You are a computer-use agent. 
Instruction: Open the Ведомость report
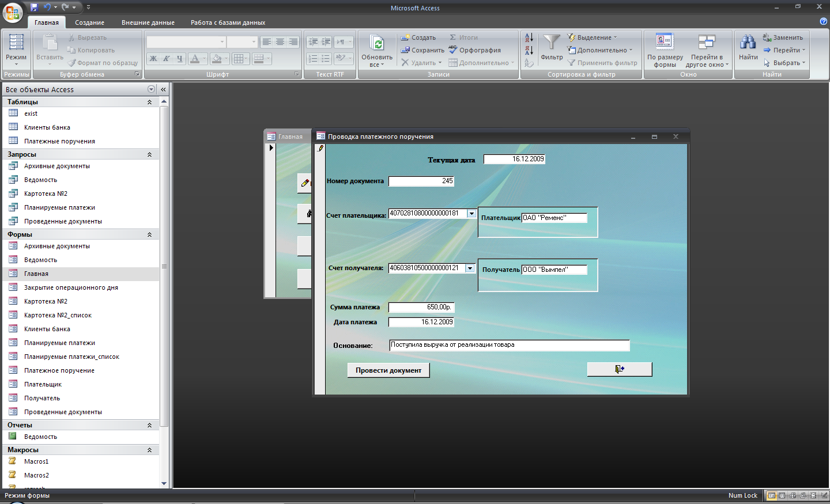tap(40, 437)
